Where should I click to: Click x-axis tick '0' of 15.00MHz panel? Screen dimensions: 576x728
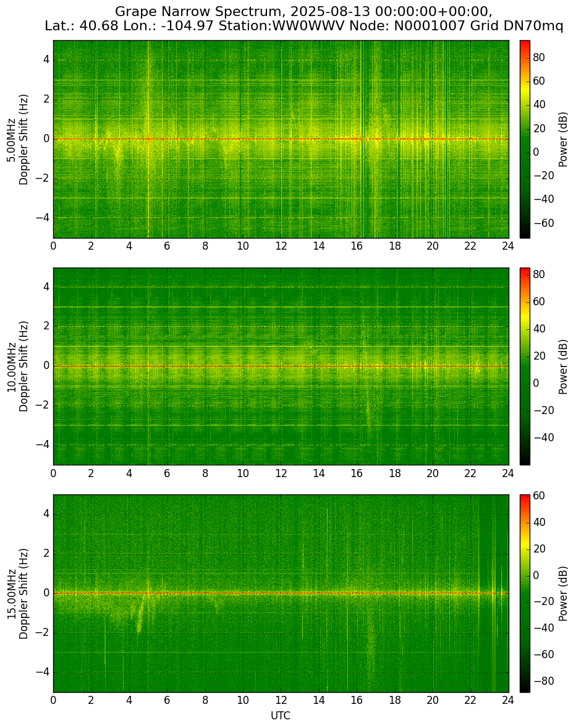pos(53,700)
